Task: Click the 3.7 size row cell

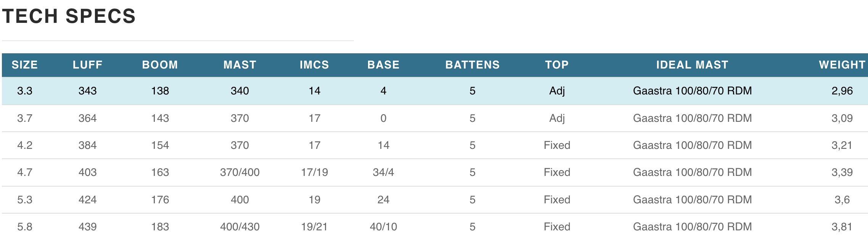Action: (x=25, y=118)
